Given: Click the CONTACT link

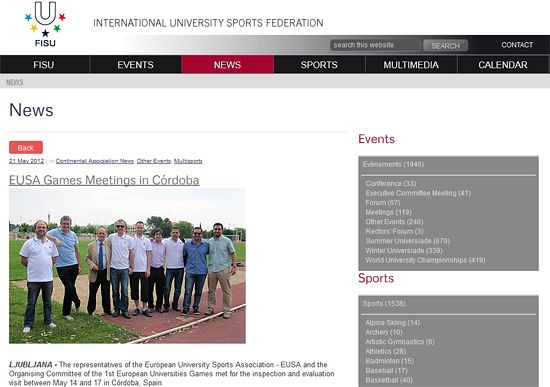Looking at the screenshot, I should (517, 45).
